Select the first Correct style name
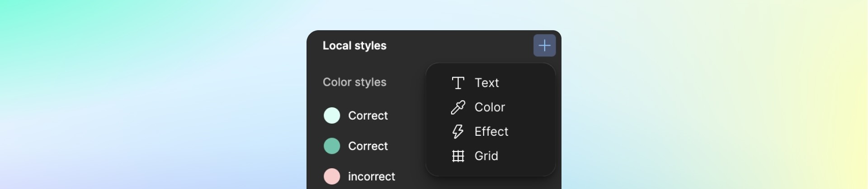 [368, 116]
